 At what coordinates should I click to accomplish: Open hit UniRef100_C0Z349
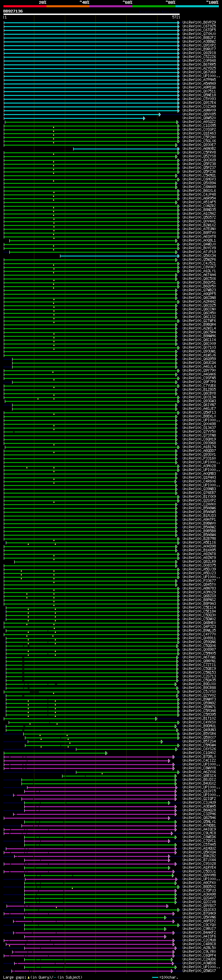[x=199, y=106]
